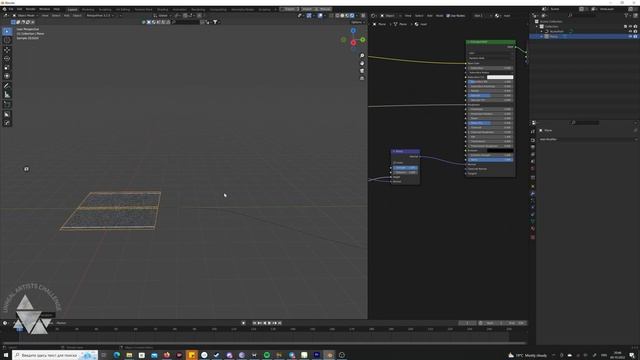Open the Render menu
Viewport: 640px width, 360px height.
coord(31,9)
